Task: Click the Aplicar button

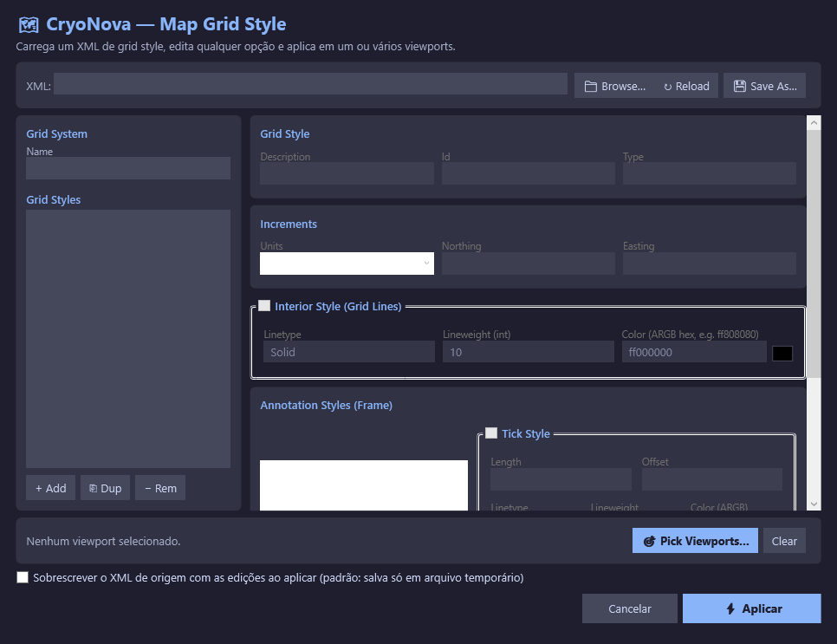Action: pos(752,608)
